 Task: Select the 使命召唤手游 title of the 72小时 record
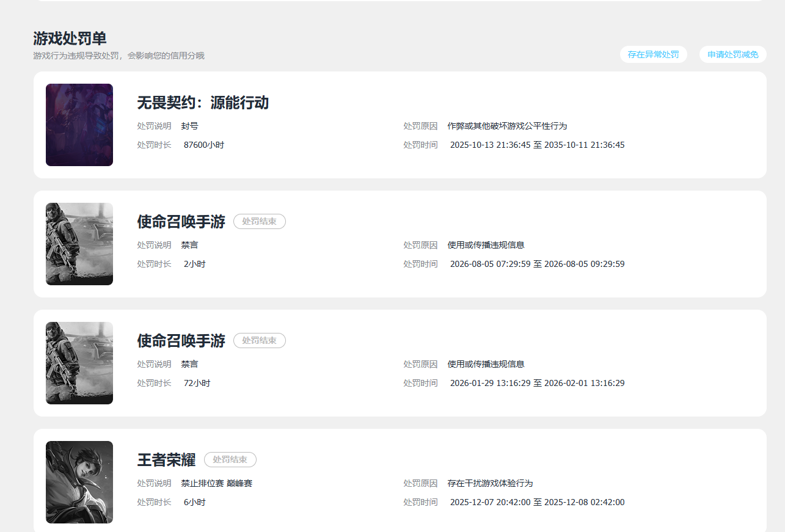pyautogui.click(x=181, y=341)
